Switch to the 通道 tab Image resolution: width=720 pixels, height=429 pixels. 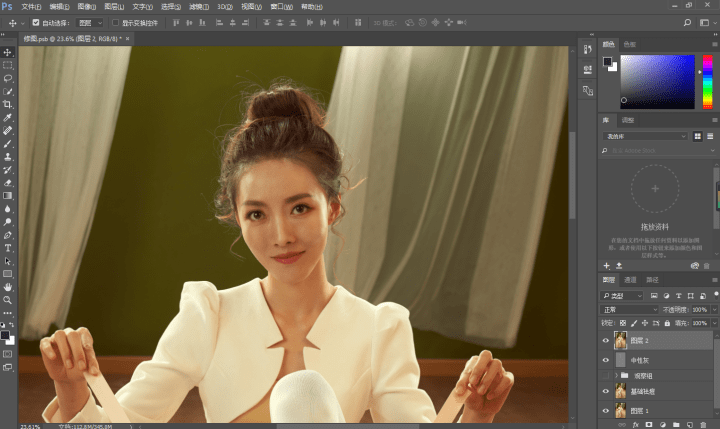(630, 280)
